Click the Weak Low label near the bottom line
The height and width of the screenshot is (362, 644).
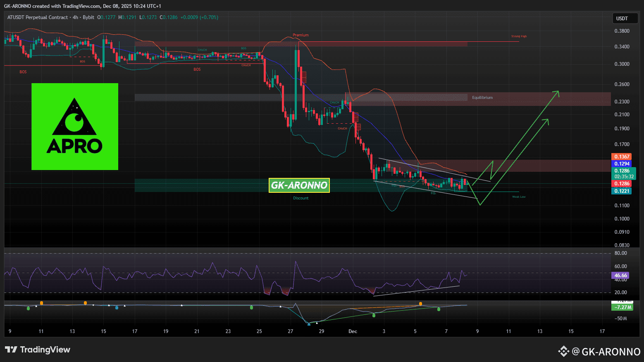519,197
